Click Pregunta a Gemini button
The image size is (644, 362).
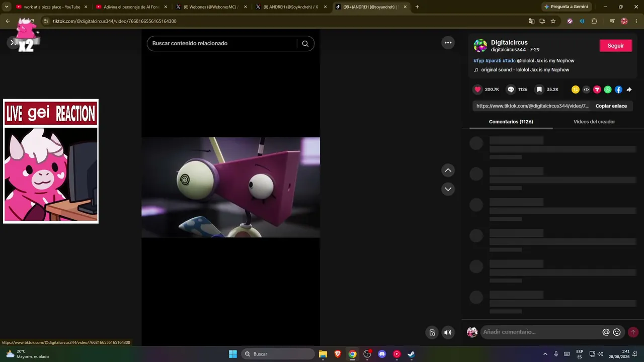tap(566, 7)
